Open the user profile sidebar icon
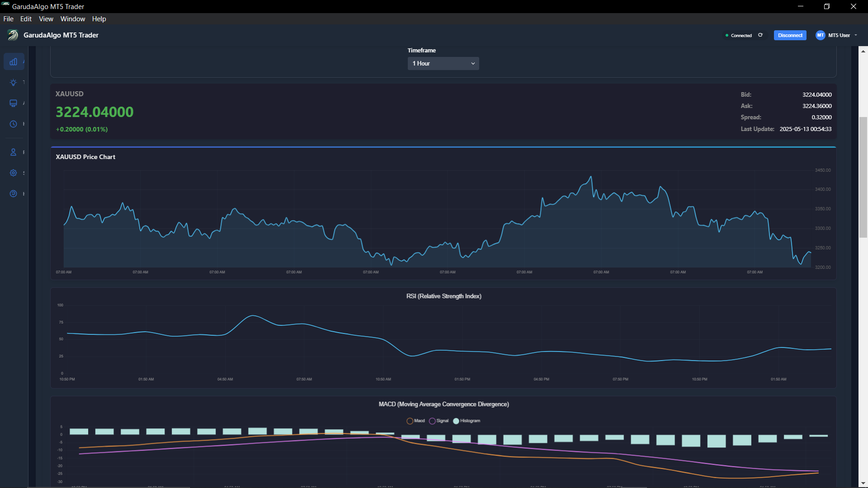This screenshot has height=488, width=868. (x=14, y=152)
